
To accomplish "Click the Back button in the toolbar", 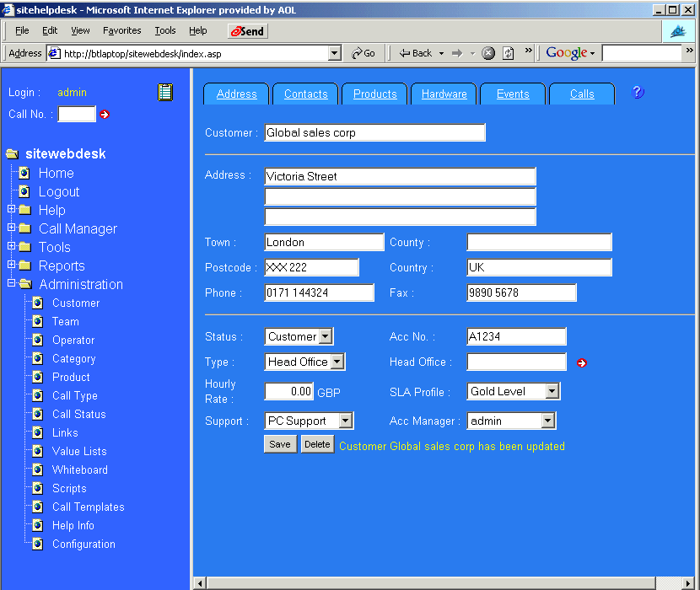I will coord(416,53).
